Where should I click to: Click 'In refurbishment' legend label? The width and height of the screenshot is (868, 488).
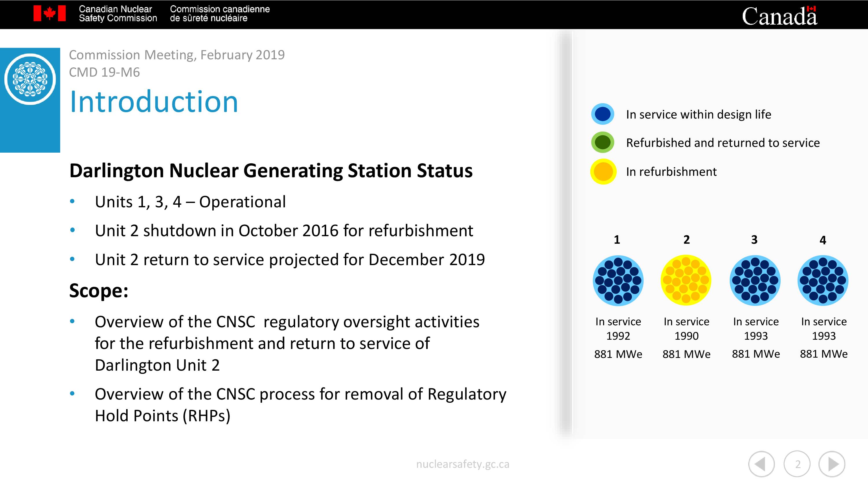point(671,172)
